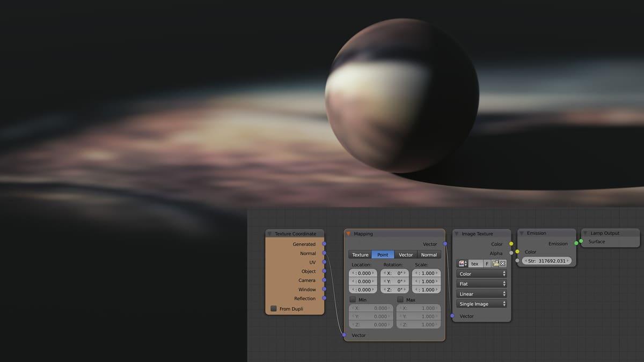This screenshot has height=362, width=644.
Task: Click the tex image name field
Action: point(475,263)
